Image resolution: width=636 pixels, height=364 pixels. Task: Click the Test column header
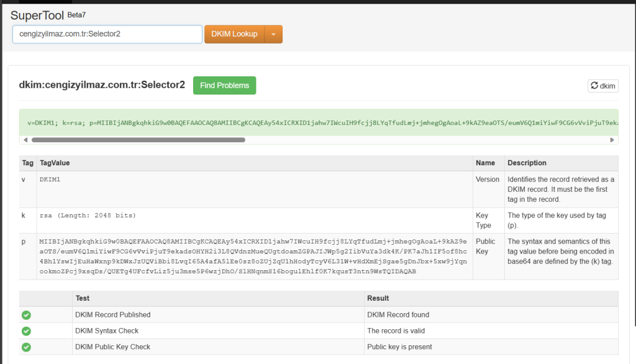83,299
